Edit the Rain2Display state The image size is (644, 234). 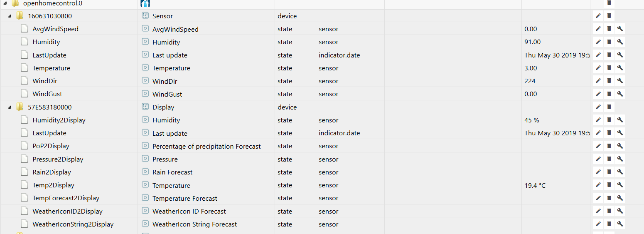point(598,172)
